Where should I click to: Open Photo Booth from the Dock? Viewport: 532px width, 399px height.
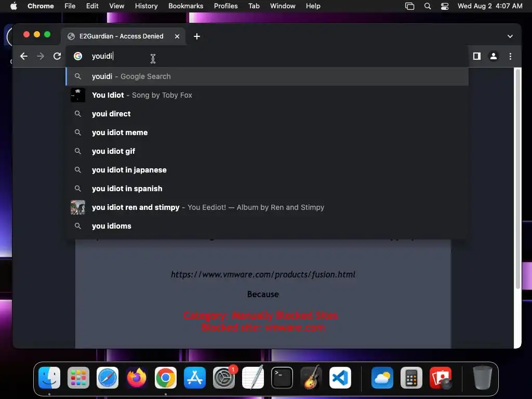(x=441, y=378)
